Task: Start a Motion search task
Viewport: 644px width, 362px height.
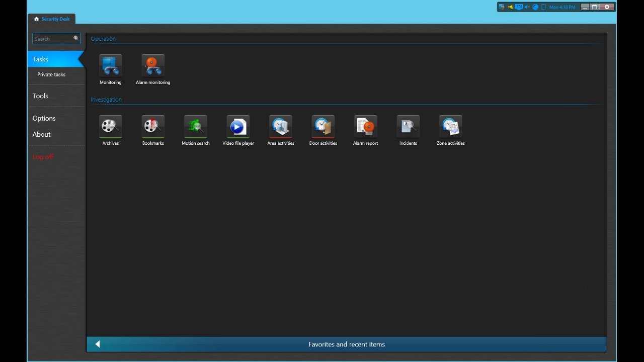Action: tap(195, 127)
